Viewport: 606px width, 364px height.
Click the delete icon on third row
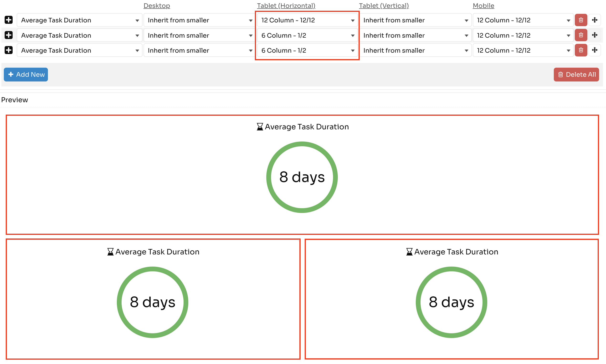(581, 51)
